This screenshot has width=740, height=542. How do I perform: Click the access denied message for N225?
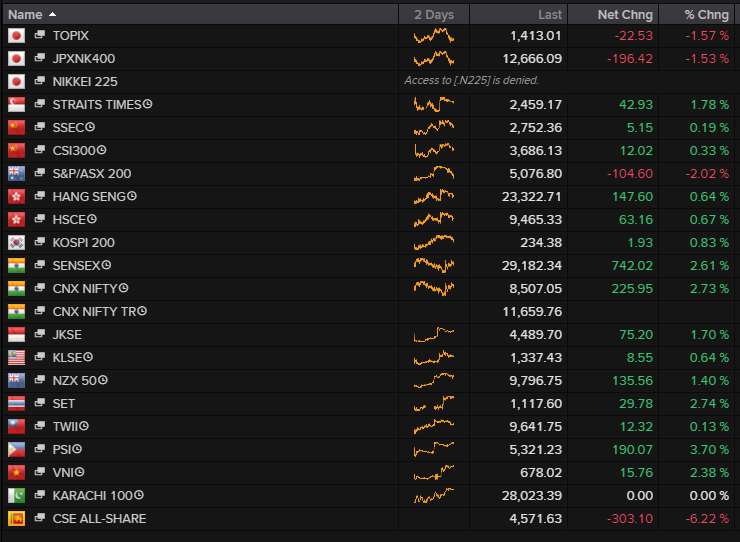click(x=471, y=80)
